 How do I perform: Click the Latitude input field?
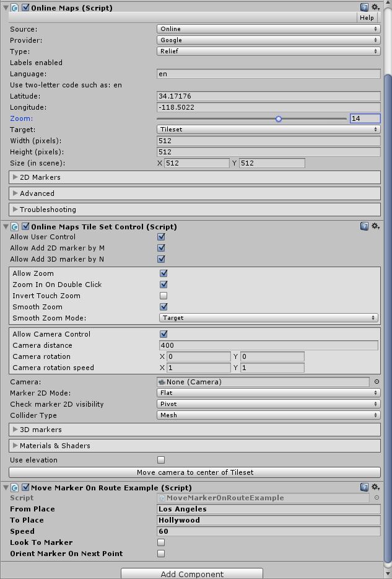269,96
